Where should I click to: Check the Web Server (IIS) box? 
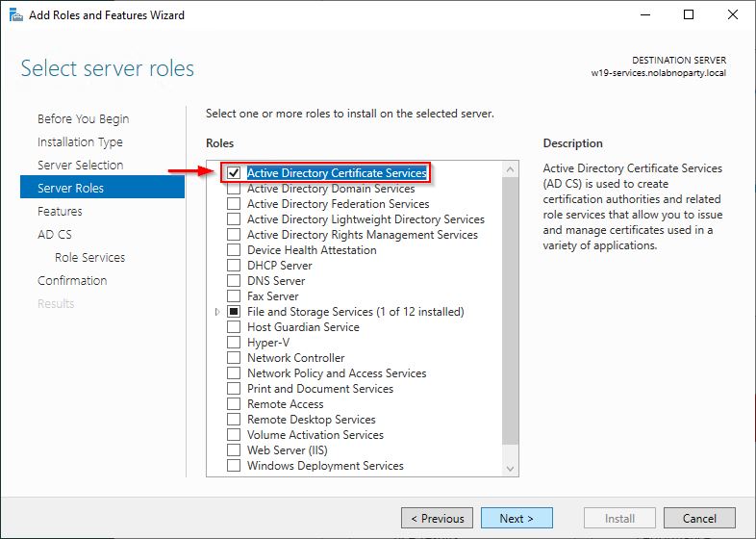[234, 450]
